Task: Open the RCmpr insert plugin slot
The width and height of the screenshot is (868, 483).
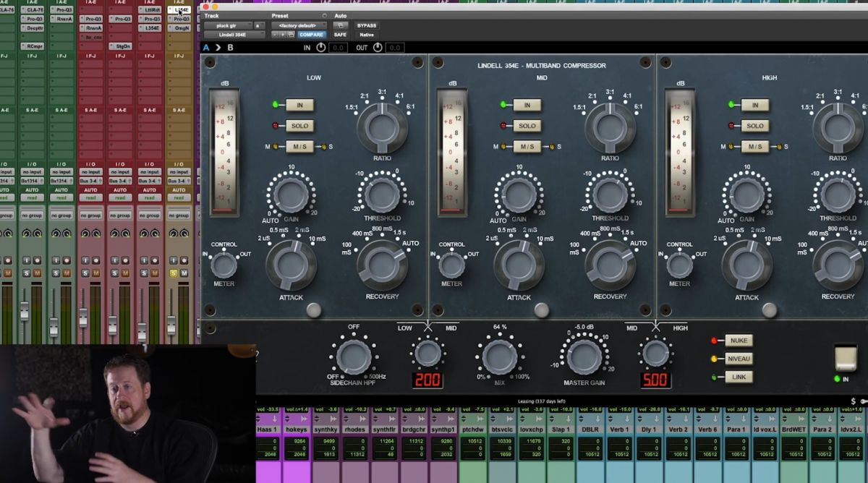Action: (33, 45)
